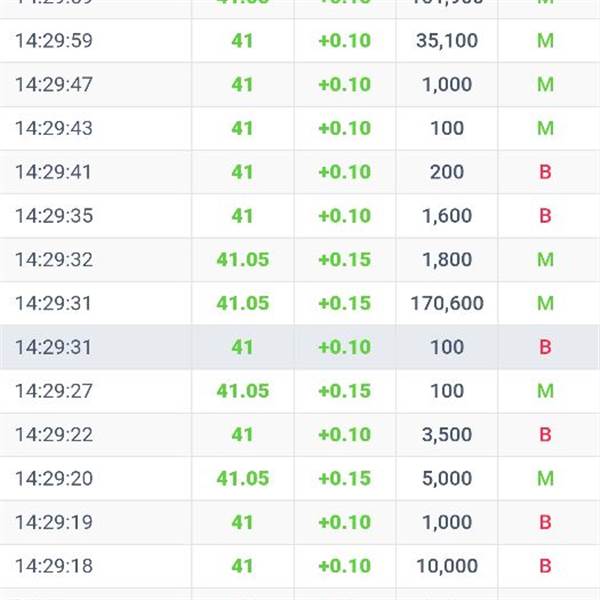Click the 5,000 volume at 14:29:20

click(447, 479)
